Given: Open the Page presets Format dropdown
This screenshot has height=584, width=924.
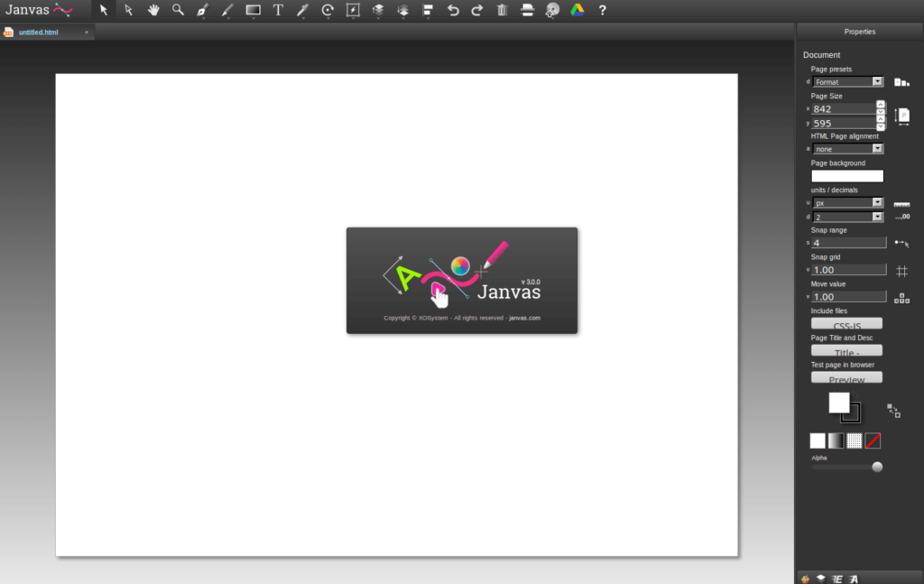Looking at the screenshot, I should (x=847, y=81).
